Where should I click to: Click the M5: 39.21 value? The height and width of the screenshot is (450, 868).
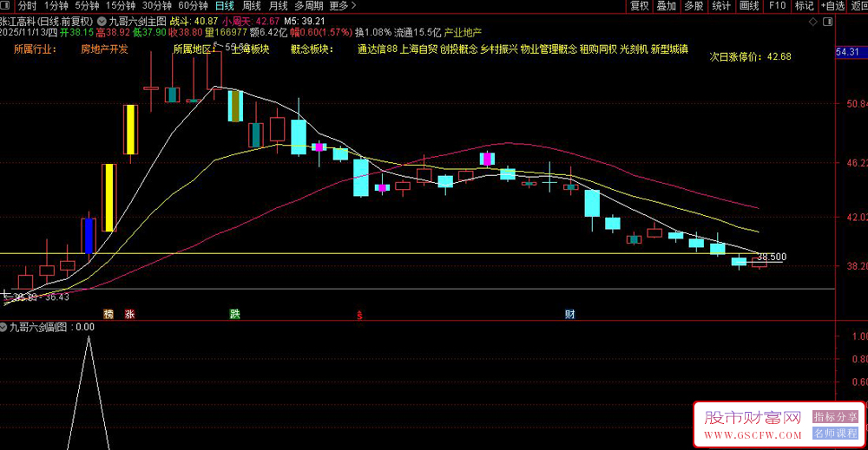click(305, 22)
